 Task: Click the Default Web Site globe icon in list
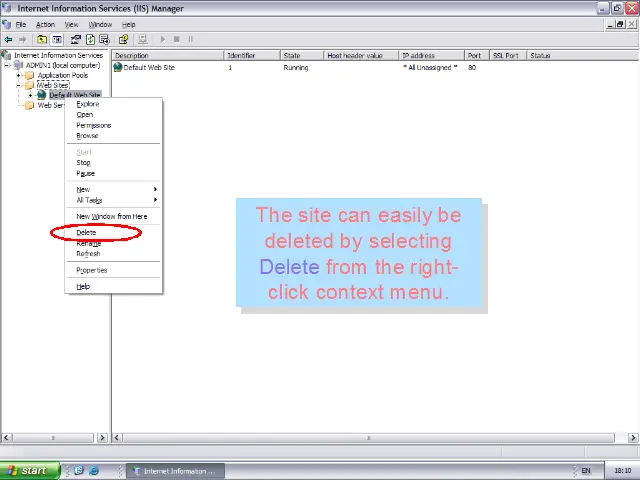(118, 67)
